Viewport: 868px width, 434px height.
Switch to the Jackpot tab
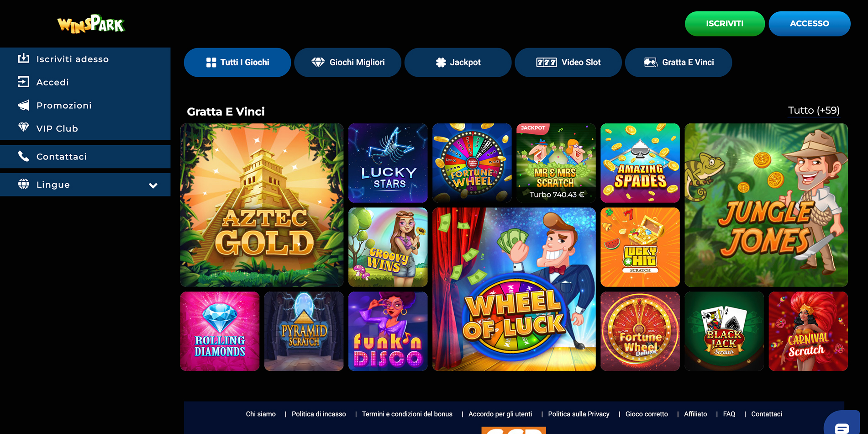[x=458, y=63]
